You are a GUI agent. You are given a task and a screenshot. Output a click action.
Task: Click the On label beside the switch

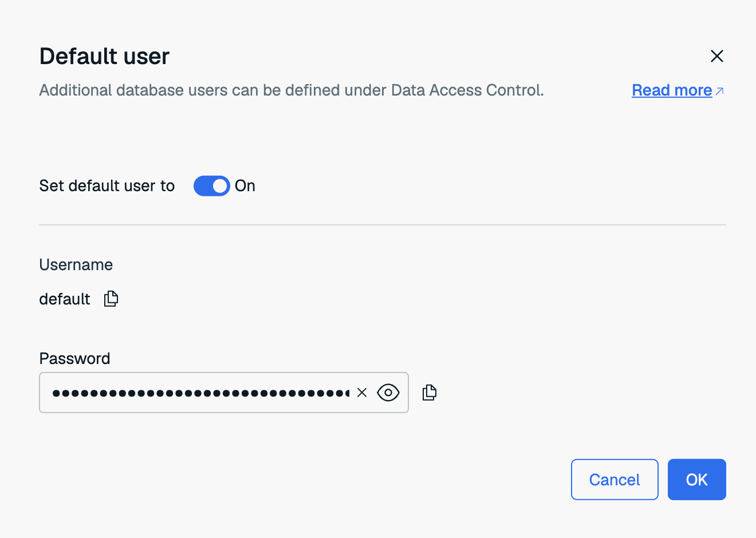tap(245, 186)
